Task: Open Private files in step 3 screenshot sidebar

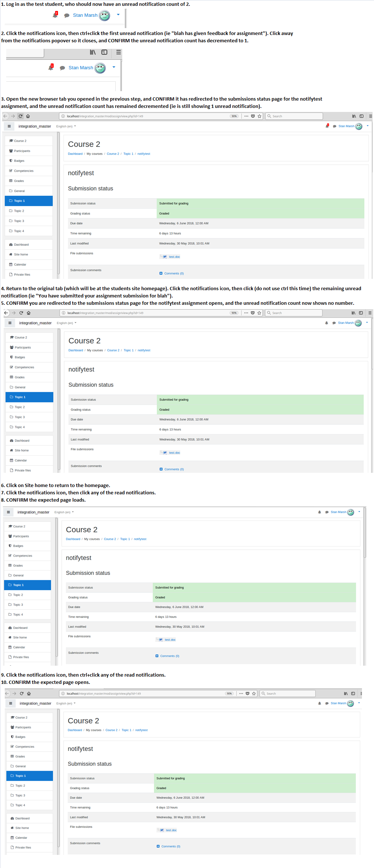Action: (x=29, y=275)
